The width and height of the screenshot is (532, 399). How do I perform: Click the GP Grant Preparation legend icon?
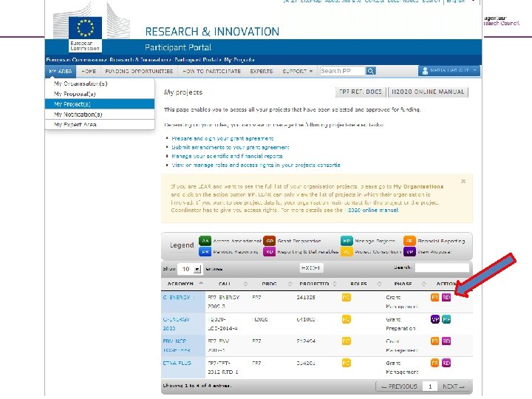pos(270,241)
